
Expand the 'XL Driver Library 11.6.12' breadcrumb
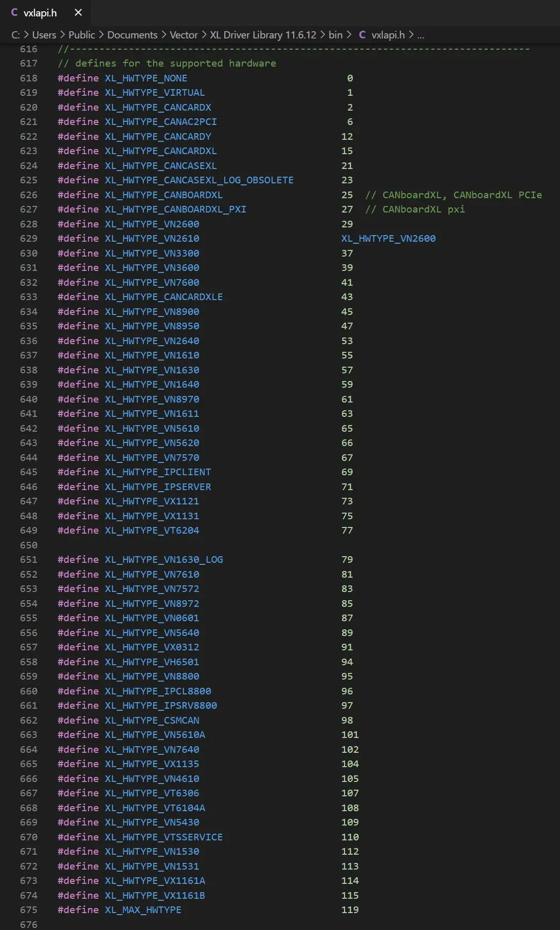pyautogui.click(x=263, y=35)
